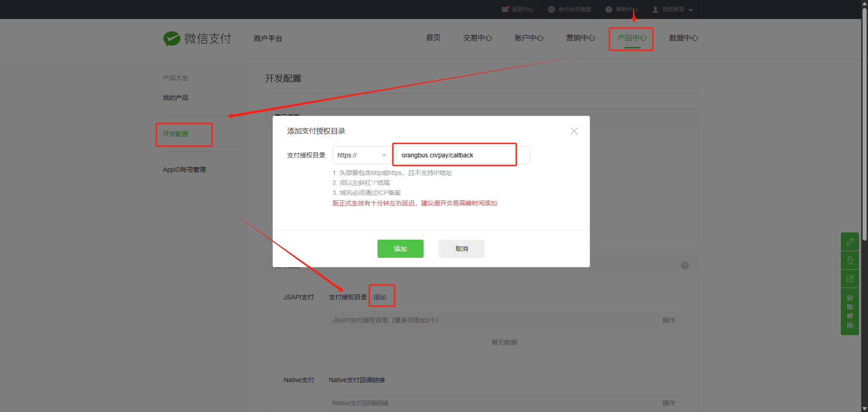868x412 pixels.
Task: Click the 添加 link next to 支付授权目录
Action: [380, 297]
